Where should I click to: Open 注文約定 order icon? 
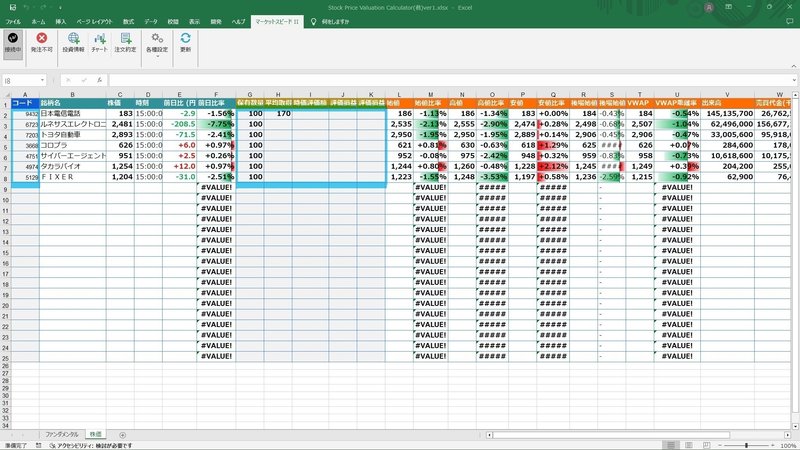pos(126,42)
